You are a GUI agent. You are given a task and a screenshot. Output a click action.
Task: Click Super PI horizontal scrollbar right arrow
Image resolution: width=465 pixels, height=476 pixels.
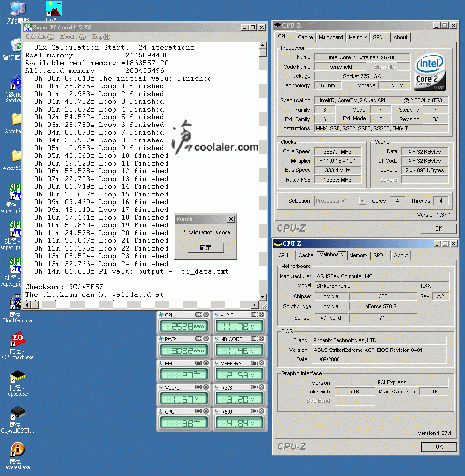[x=255, y=305]
